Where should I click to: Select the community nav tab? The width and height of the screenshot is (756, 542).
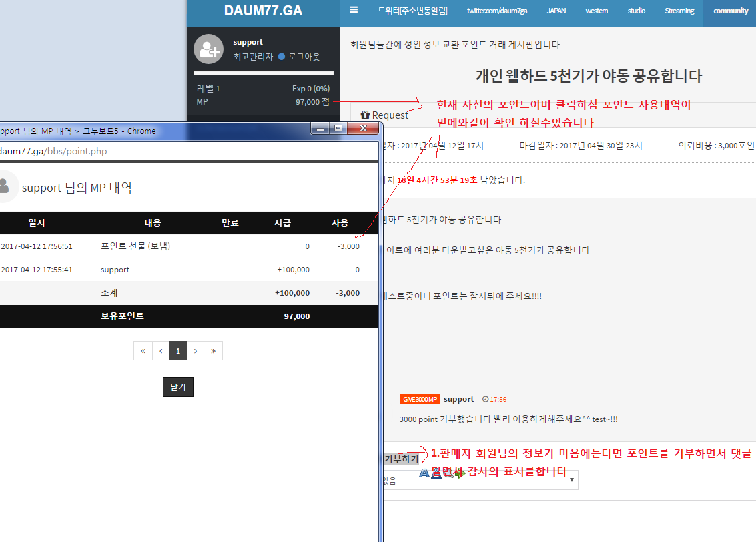tap(730, 13)
